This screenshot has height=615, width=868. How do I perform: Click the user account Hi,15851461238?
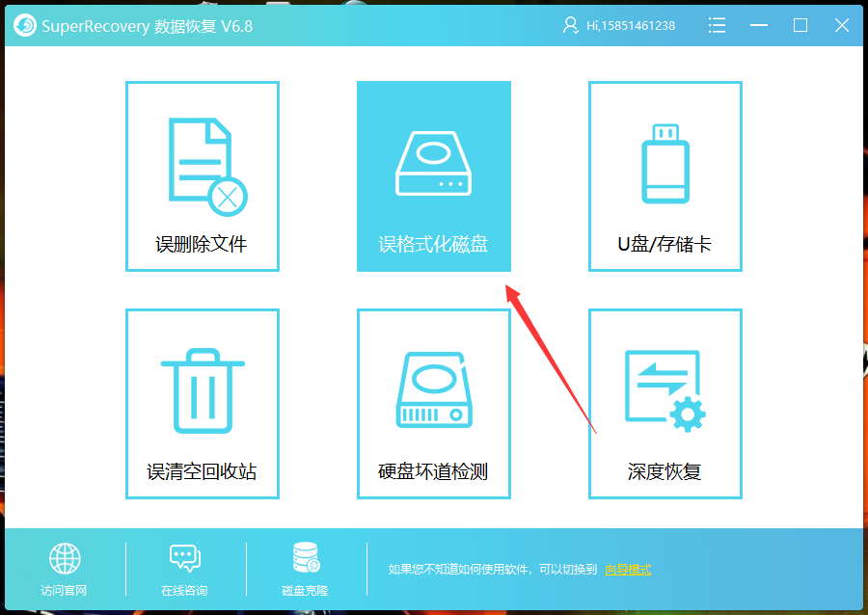coord(619,25)
